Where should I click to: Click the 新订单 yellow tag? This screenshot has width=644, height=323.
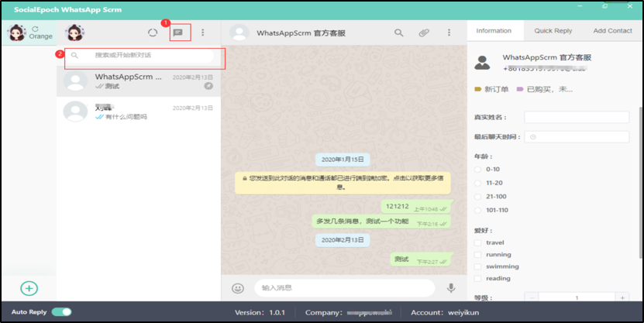pyautogui.click(x=491, y=89)
